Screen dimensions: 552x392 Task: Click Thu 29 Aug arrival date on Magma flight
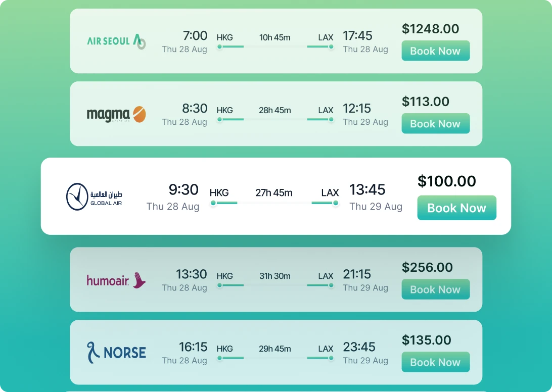pyautogui.click(x=365, y=122)
